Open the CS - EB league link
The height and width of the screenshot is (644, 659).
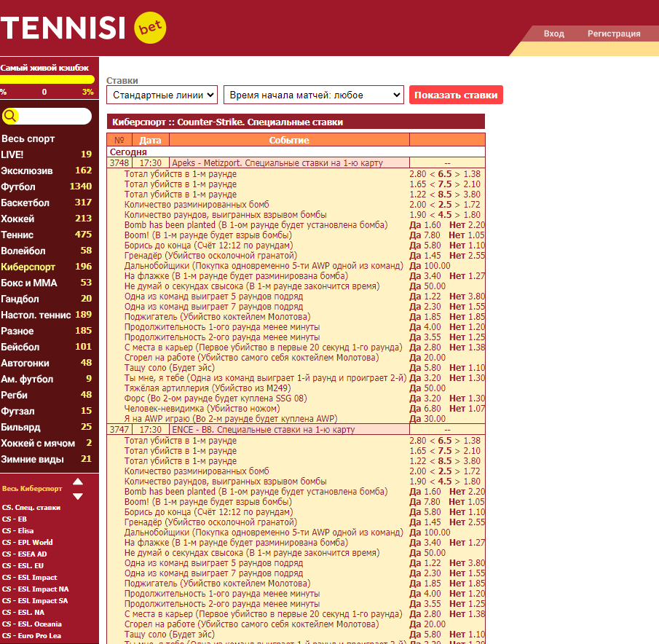click(x=15, y=519)
